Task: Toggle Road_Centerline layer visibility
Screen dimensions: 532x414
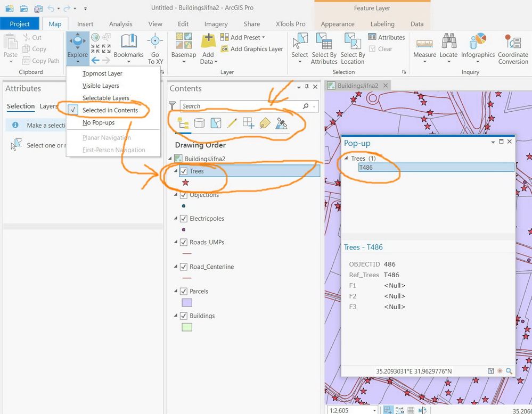Action: tap(184, 267)
